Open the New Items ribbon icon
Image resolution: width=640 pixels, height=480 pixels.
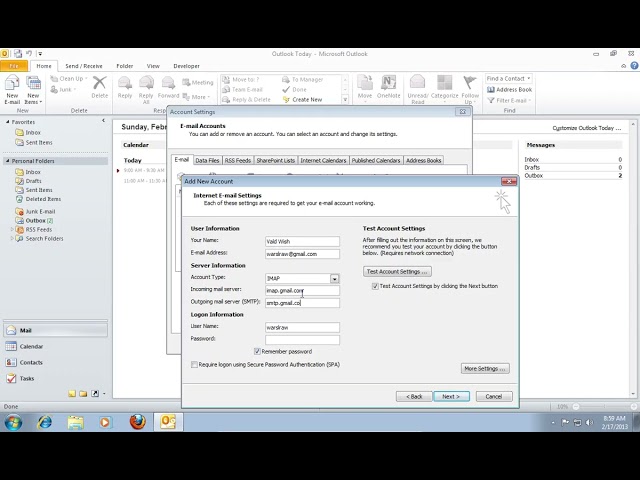pos(33,90)
